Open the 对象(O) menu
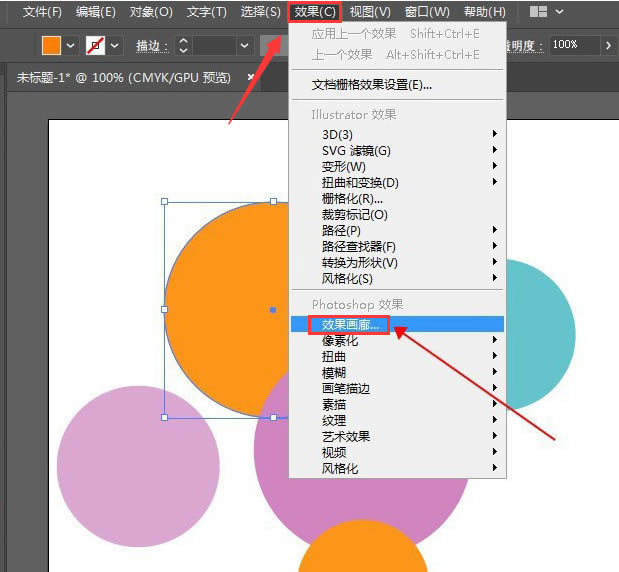 [151, 12]
